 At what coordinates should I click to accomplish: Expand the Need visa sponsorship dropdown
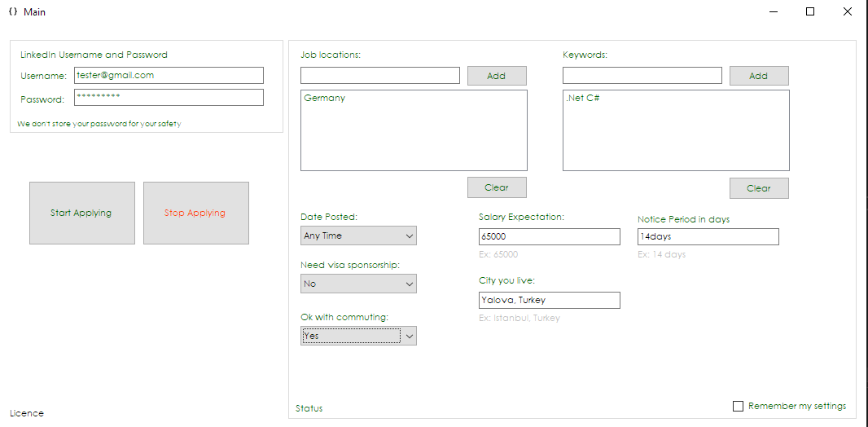click(x=358, y=284)
